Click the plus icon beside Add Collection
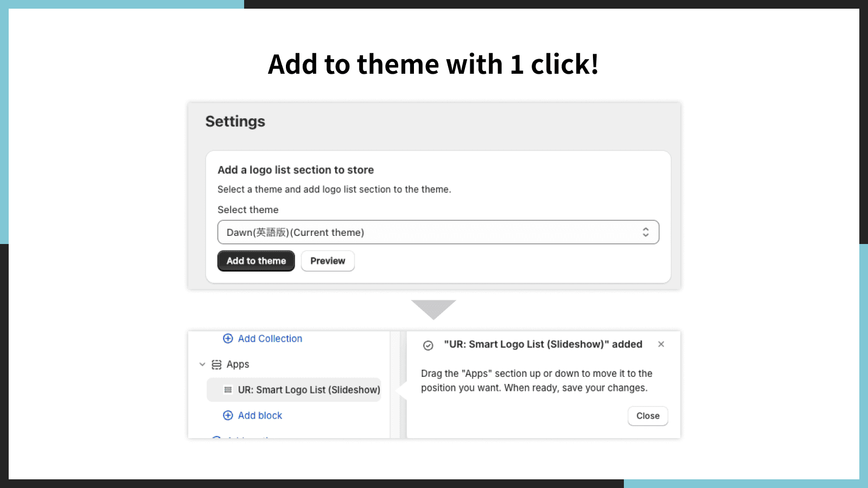 coord(228,338)
